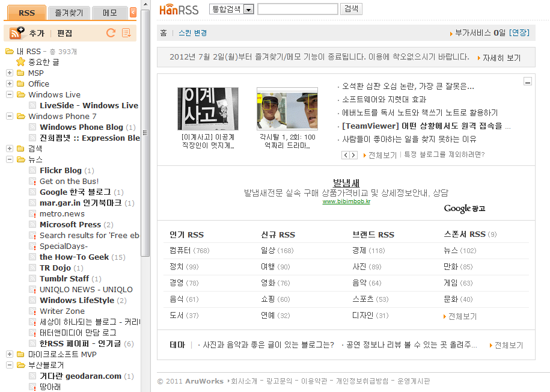
Task: Click folder icon for 내 RSS root
Action: click(x=10, y=51)
